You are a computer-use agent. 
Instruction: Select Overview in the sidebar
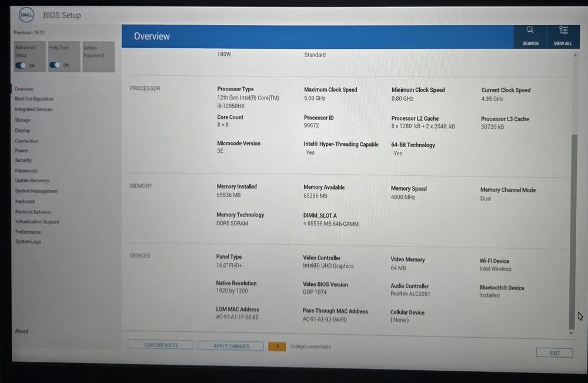click(24, 89)
